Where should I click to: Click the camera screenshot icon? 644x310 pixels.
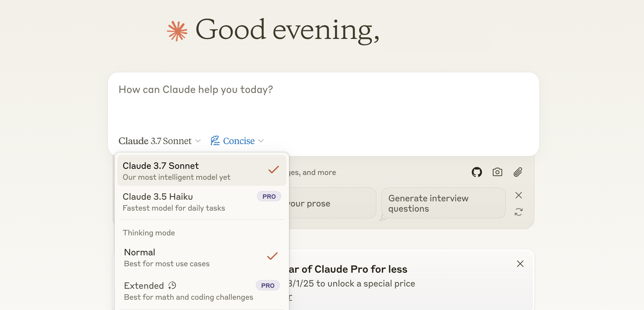(x=497, y=172)
